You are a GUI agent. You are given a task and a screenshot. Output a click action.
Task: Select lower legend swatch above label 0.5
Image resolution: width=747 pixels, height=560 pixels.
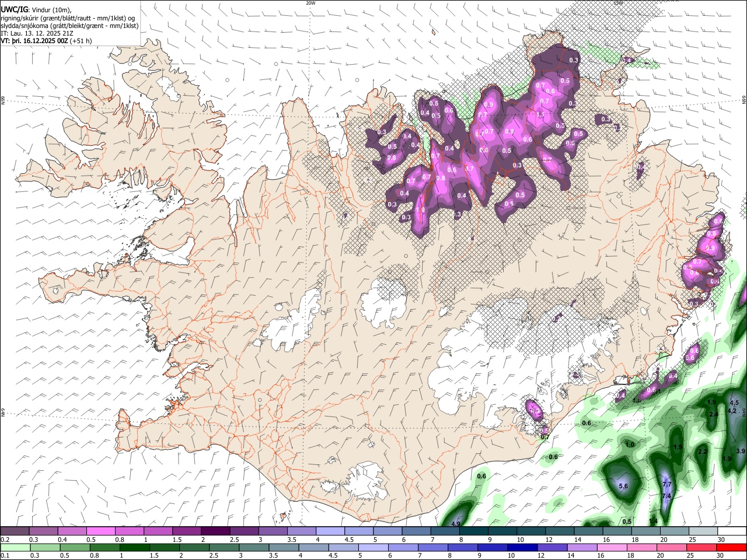tap(75, 547)
